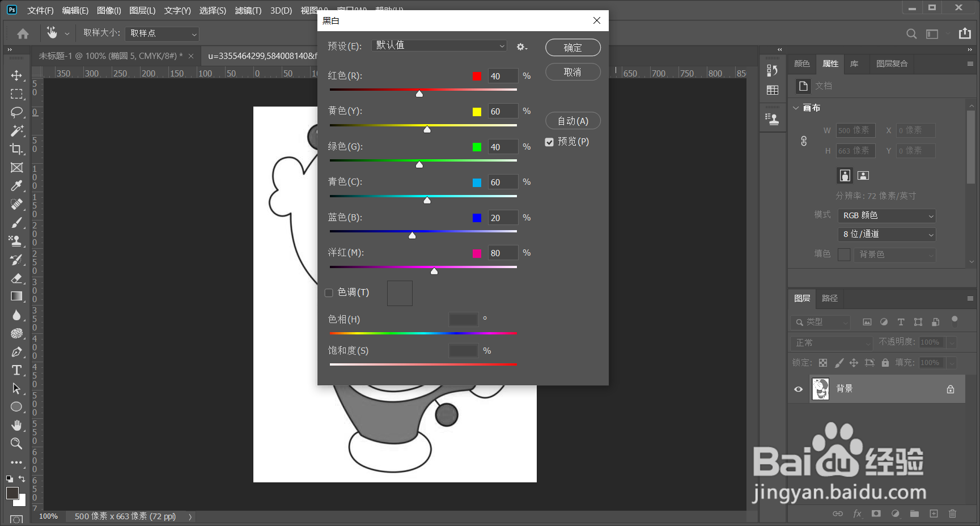Open the layer filter type dropdown
Image resolution: width=980 pixels, height=526 pixels.
pyautogui.click(x=820, y=323)
